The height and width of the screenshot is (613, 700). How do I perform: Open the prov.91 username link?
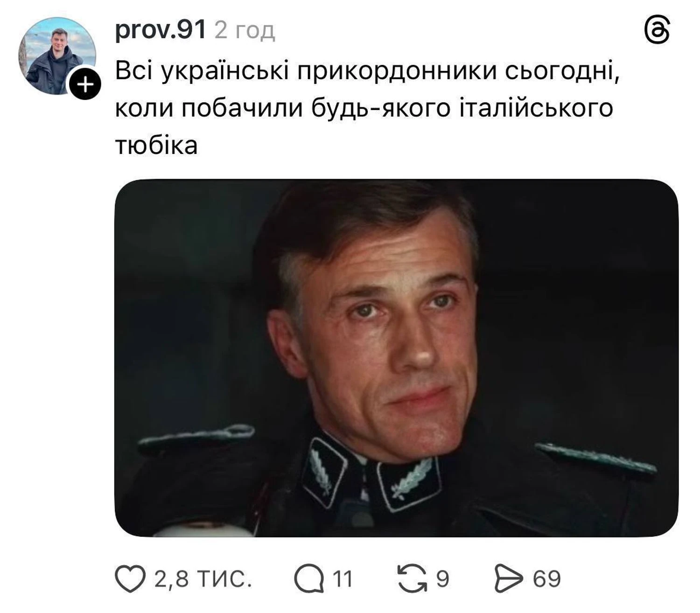(160, 30)
